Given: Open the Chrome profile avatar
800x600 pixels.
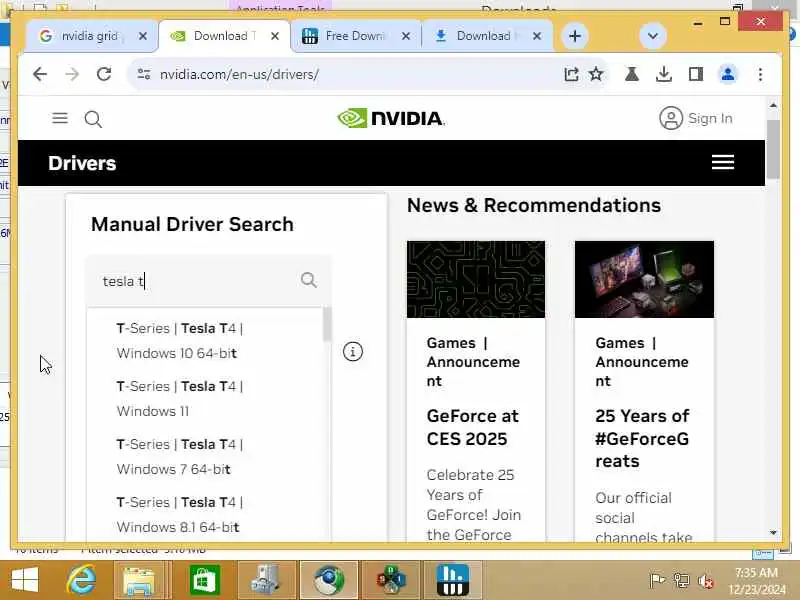Looking at the screenshot, I should coord(728,74).
